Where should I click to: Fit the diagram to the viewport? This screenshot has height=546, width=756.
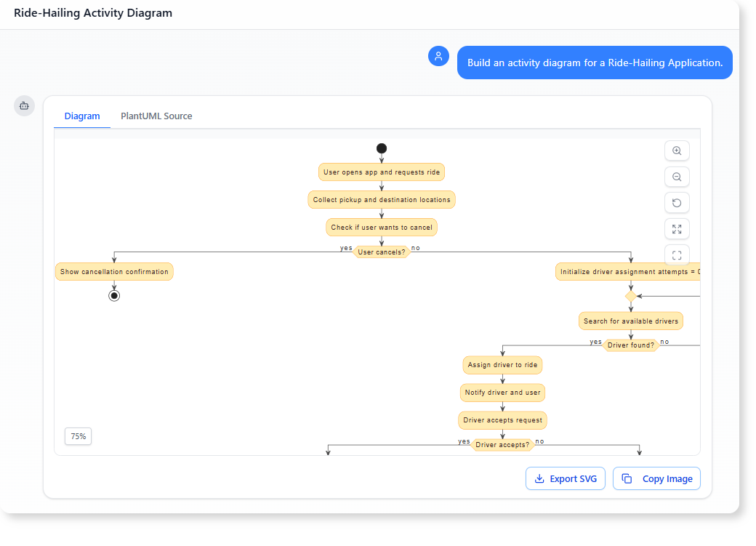677,255
